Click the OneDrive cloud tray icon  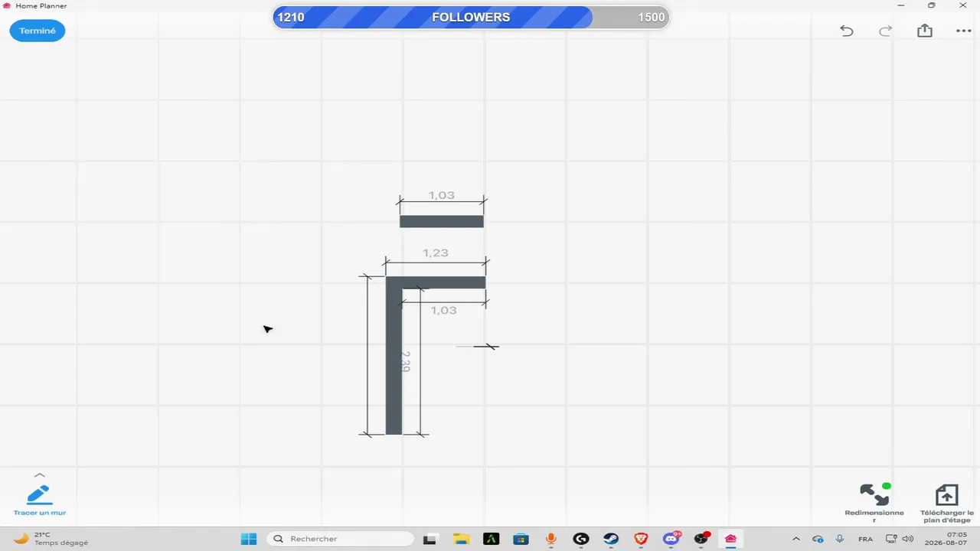coord(818,539)
